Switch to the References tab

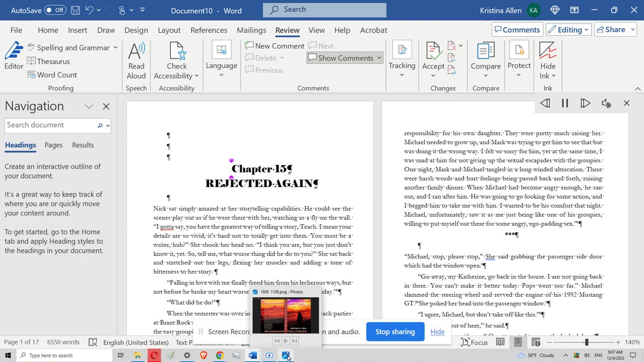coord(209,30)
